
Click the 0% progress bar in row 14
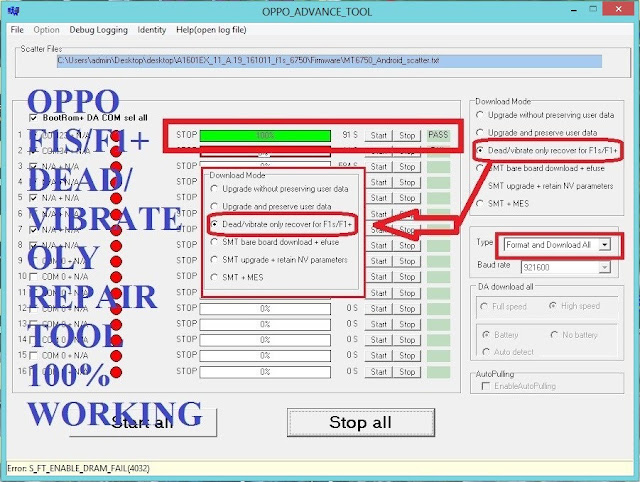pyautogui.click(x=265, y=340)
